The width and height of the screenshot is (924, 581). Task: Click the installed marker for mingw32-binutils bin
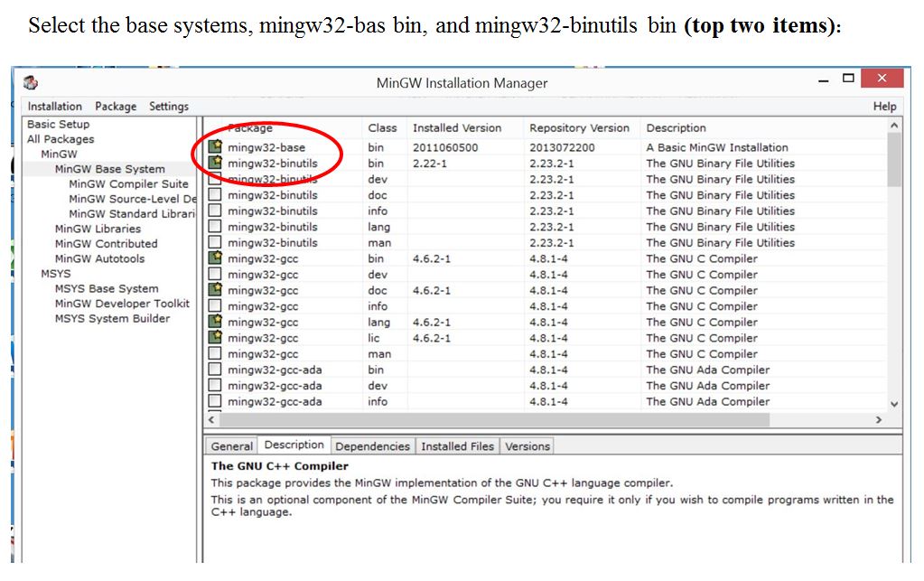pos(215,164)
